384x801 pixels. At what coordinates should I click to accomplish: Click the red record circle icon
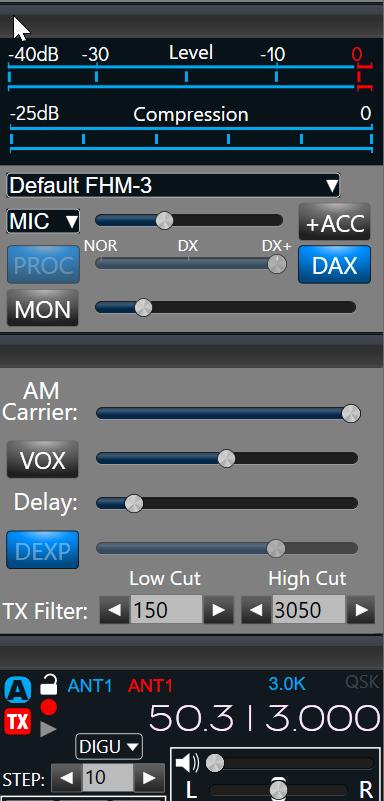pyautogui.click(x=49, y=708)
